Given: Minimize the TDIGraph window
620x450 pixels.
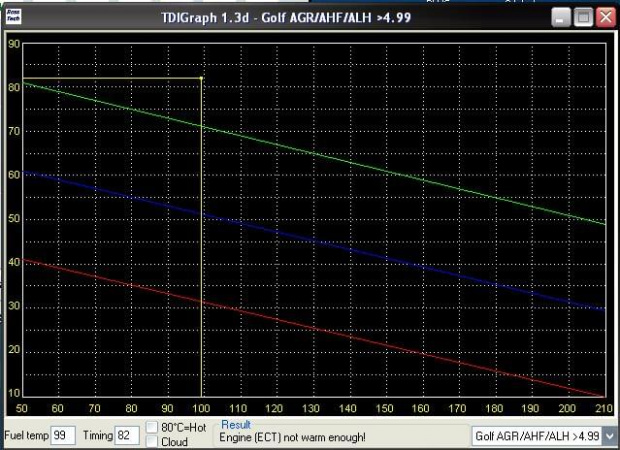Looking at the screenshot, I should tap(561, 17).
